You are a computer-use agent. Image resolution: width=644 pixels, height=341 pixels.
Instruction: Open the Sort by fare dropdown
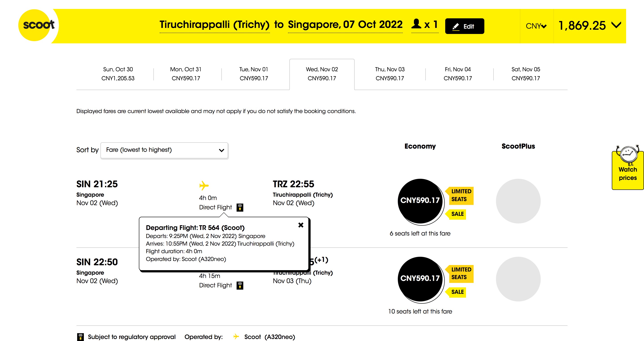164,150
